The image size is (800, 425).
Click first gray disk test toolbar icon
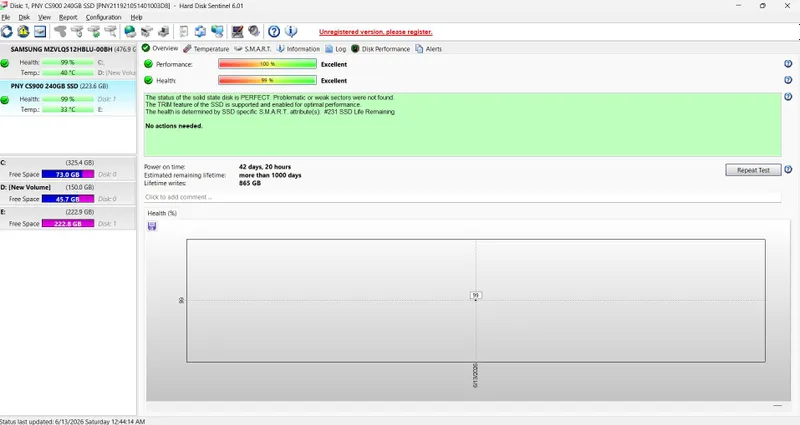60,32
